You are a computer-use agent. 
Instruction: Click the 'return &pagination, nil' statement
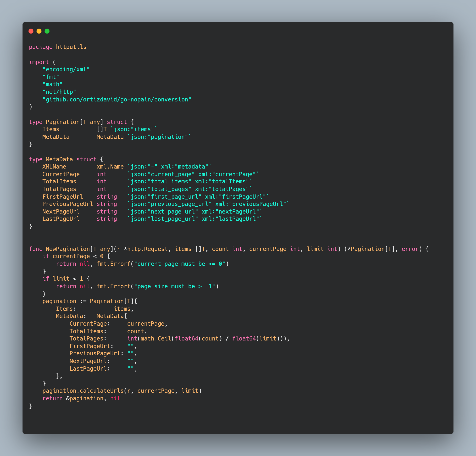pos(81,399)
